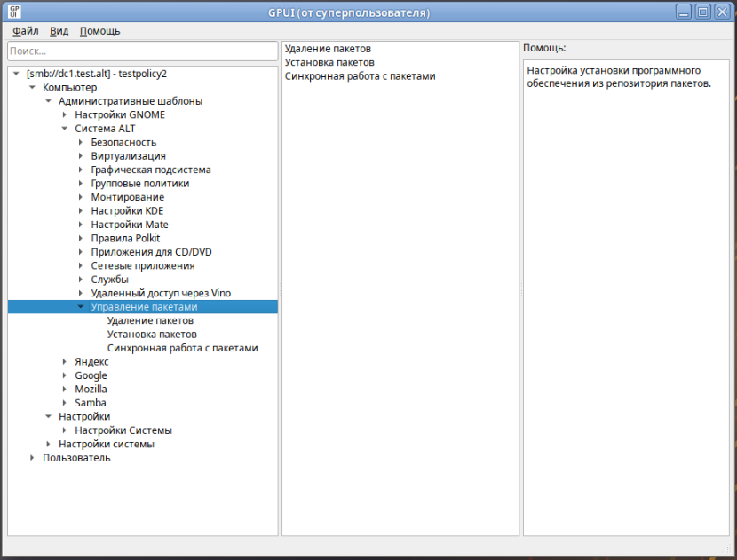Collapse the Система ALT node arrow
The image size is (737, 560).
[x=65, y=129]
